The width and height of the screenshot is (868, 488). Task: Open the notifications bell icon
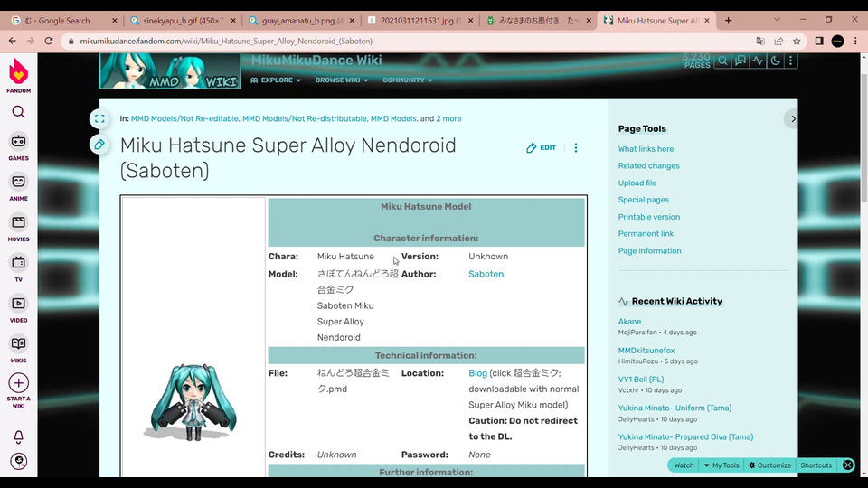[18, 437]
